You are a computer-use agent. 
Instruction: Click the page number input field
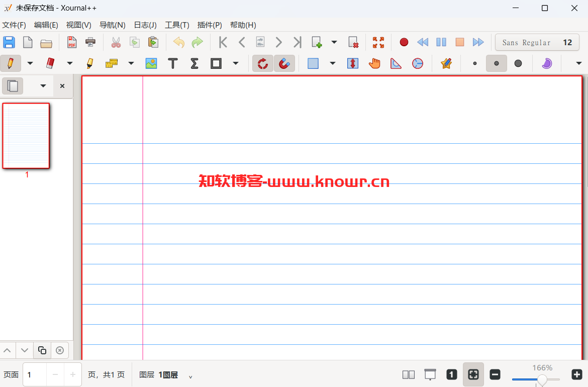pyautogui.click(x=35, y=374)
